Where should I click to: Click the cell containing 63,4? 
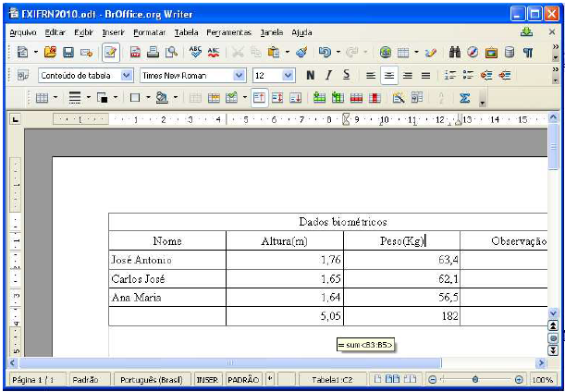click(401, 260)
